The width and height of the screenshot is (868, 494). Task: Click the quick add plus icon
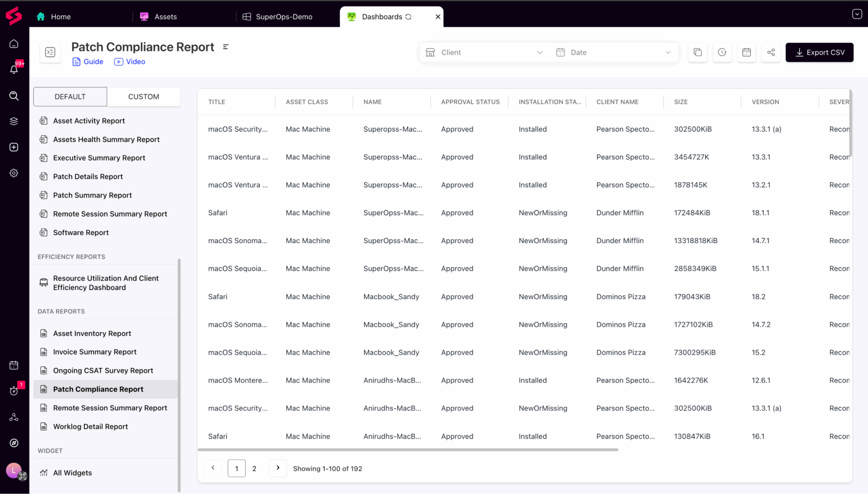(14, 147)
